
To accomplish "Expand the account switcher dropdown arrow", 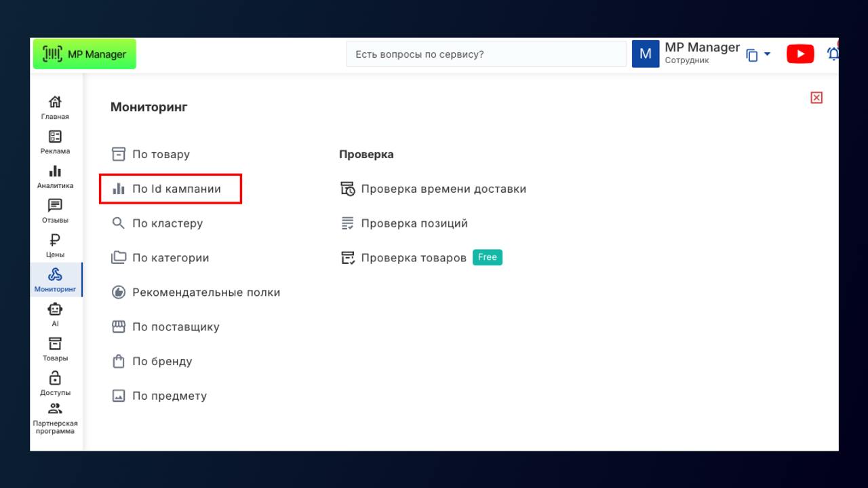I will pos(767,54).
